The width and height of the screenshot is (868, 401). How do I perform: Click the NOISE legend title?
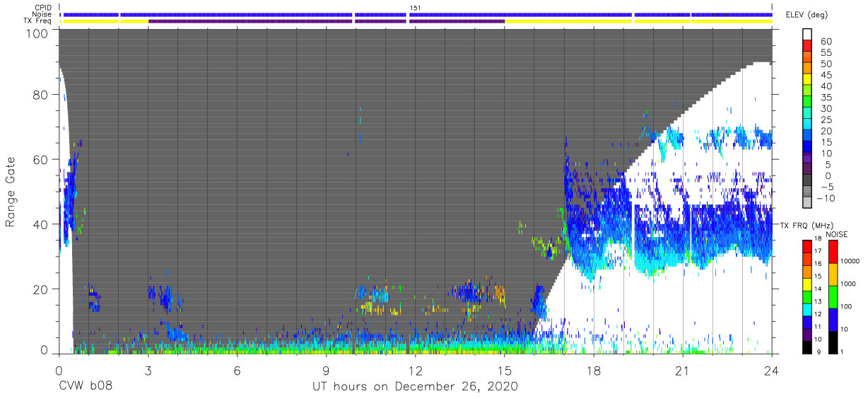838,234
